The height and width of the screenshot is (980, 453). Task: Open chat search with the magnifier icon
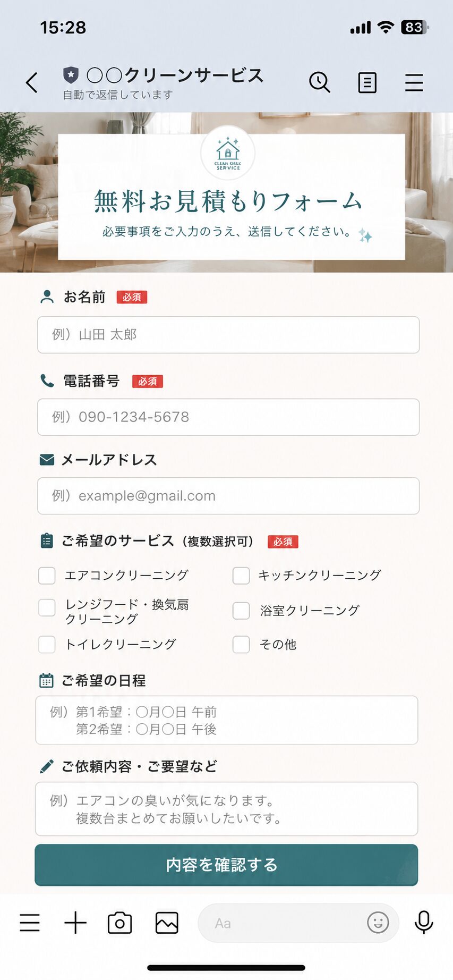(x=320, y=82)
